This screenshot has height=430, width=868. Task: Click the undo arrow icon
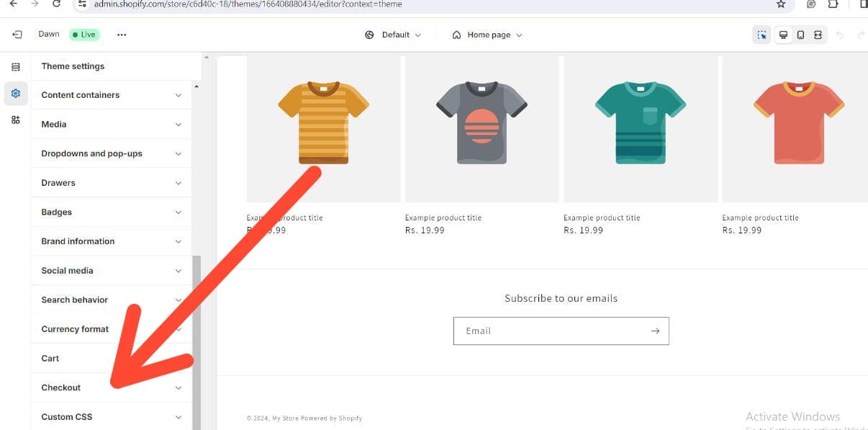[x=840, y=35]
